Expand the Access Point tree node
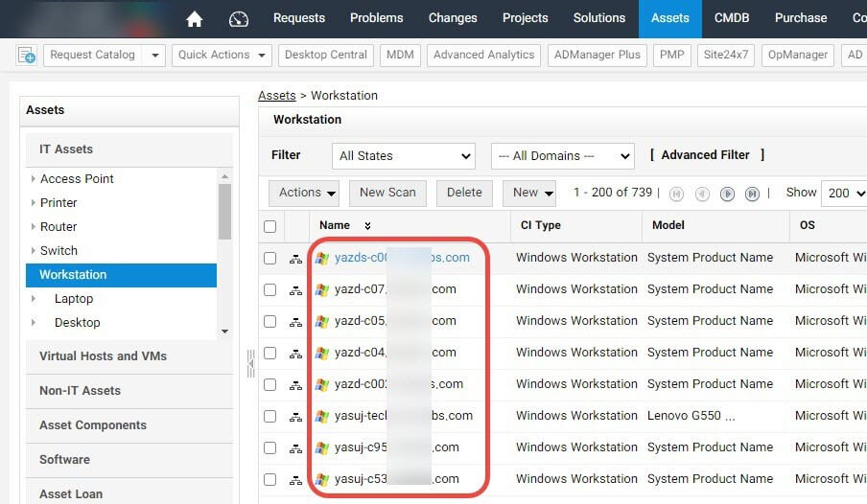The image size is (867, 504). (x=34, y=179)
